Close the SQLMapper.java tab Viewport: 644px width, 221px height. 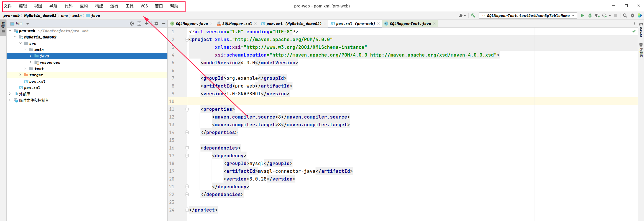[211, 24]
